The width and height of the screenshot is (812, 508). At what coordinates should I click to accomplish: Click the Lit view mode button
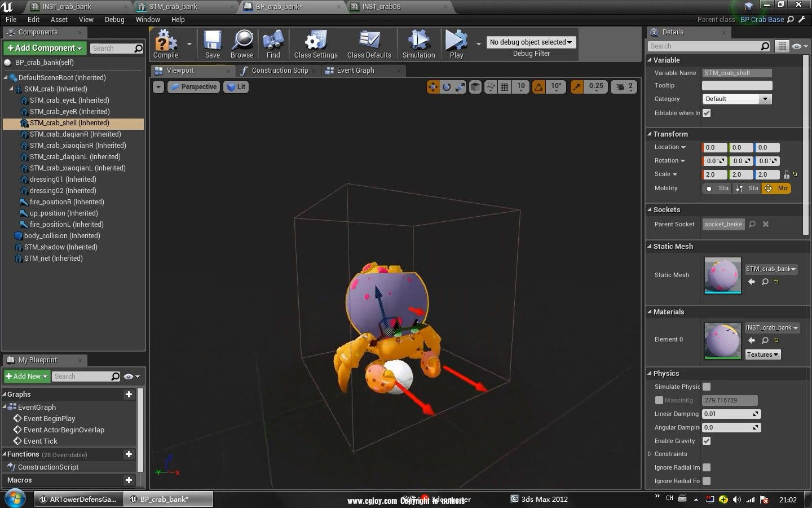coord(236,87)
